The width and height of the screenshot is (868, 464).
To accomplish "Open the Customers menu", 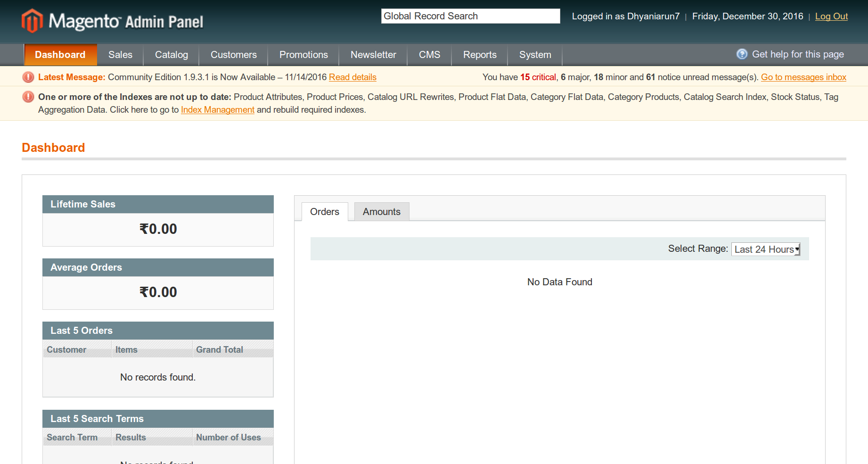I will pyautogui.click(x=234, y=55).
